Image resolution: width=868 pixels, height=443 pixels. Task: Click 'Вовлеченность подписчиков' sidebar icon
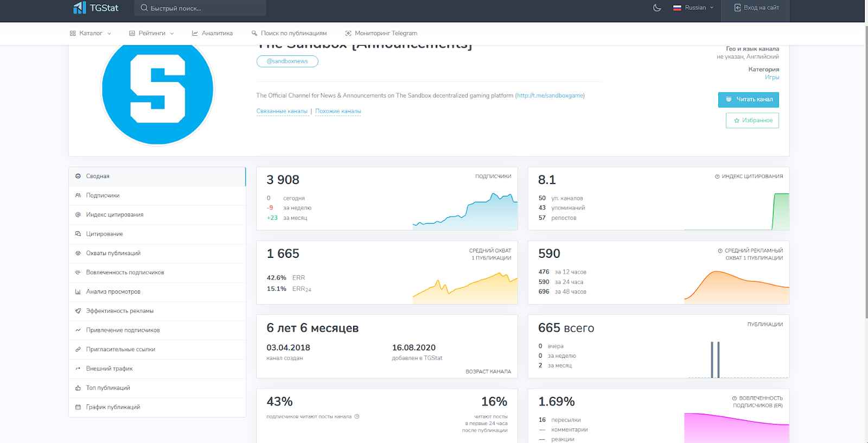tap(78, 273)
